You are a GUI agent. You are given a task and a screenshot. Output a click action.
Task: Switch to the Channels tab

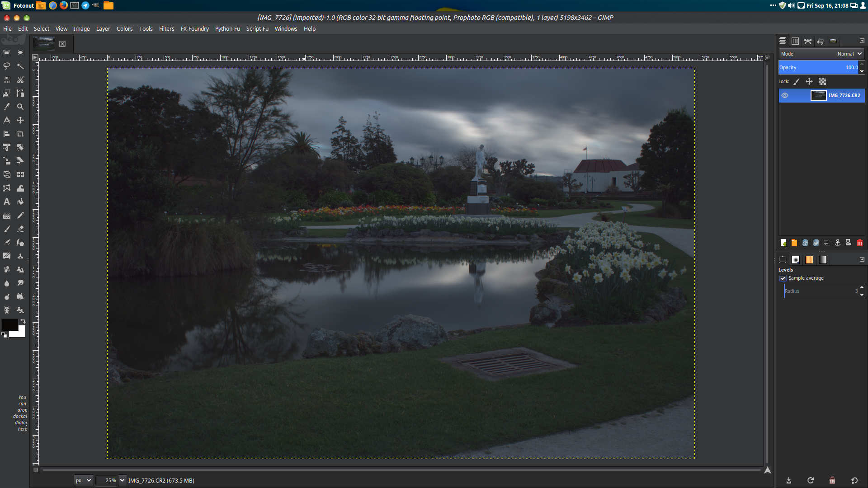coord(795,41)
